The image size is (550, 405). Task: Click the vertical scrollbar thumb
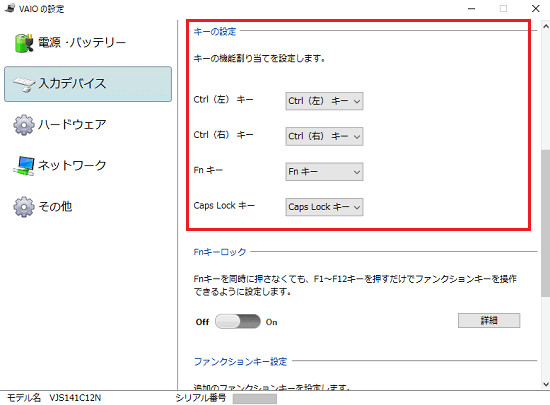click(x=545, y=223)
